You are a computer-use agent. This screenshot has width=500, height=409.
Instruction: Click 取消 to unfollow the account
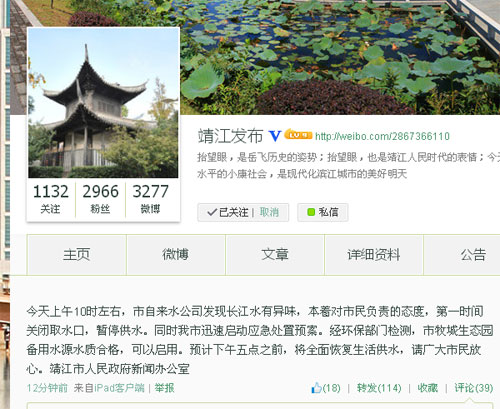tap(269, 212)
